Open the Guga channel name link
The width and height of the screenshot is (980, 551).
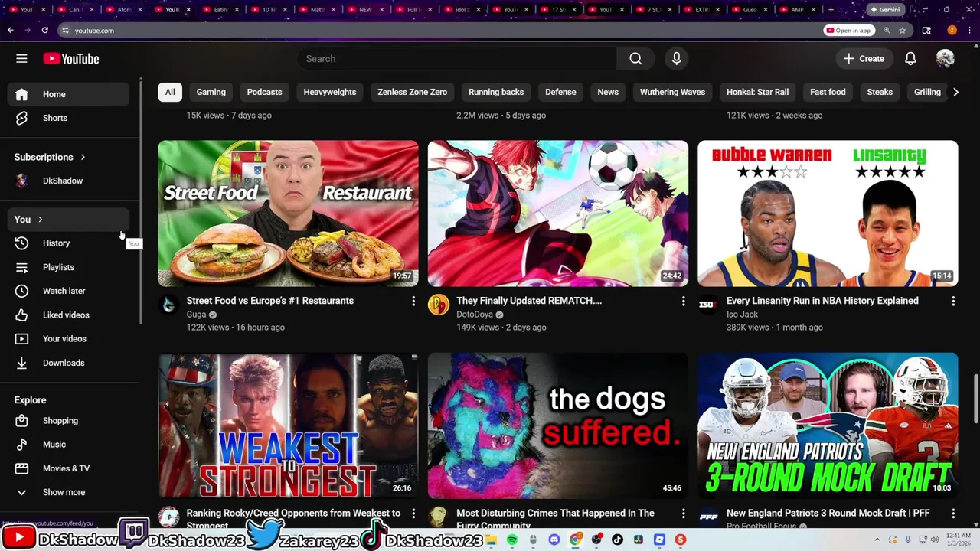(x=196, y=315)
